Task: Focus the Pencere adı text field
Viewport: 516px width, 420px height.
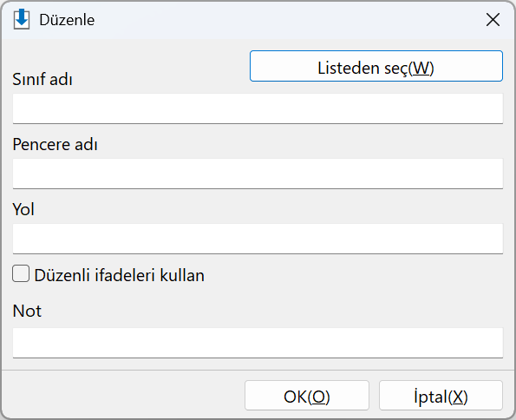Action: 258,174
